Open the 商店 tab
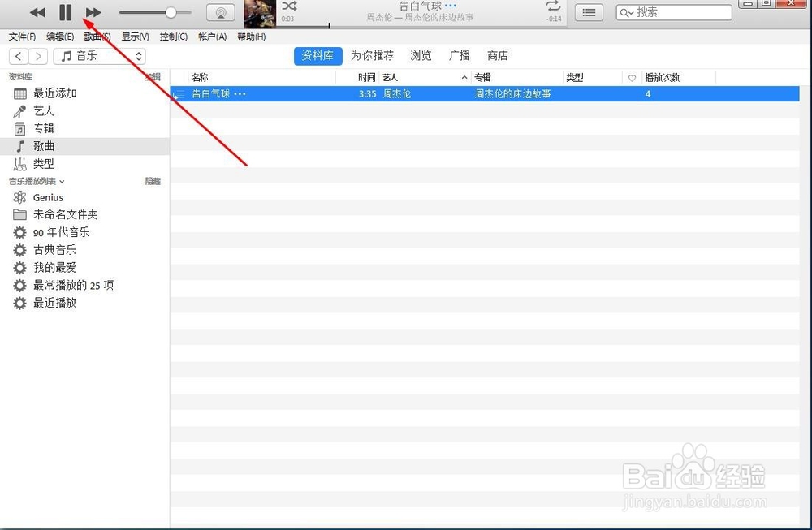The image size is (812, 530). point(498,56)
